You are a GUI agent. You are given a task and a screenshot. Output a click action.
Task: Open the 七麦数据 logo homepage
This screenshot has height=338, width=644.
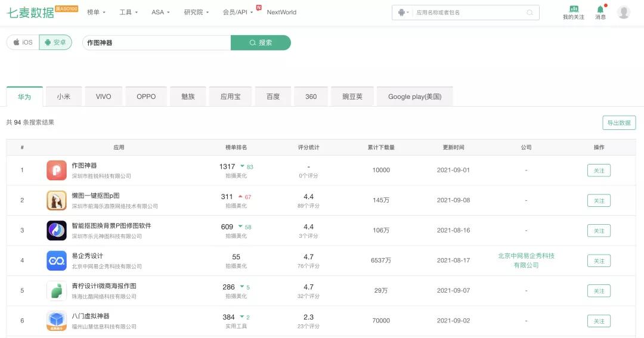point(30,13)
